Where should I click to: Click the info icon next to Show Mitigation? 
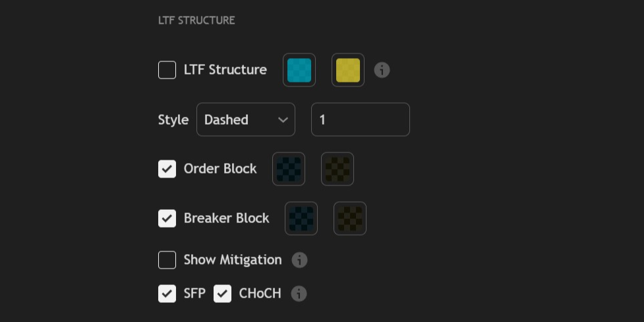tap(299, 260)
